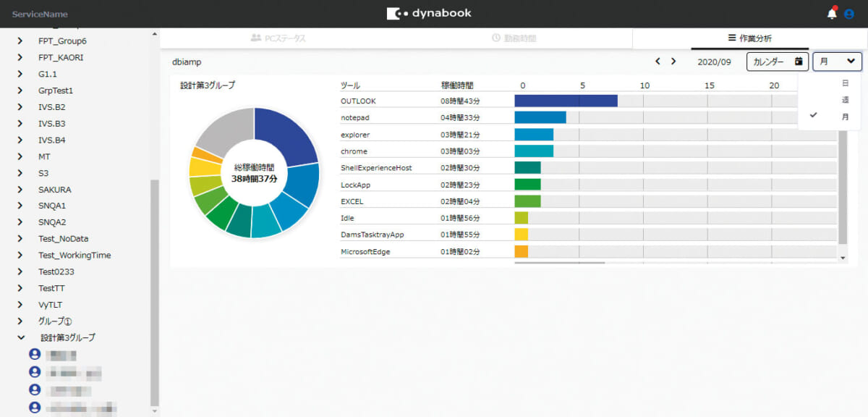Choose the 週 (week) option in dropdown

tap(845, 100)
